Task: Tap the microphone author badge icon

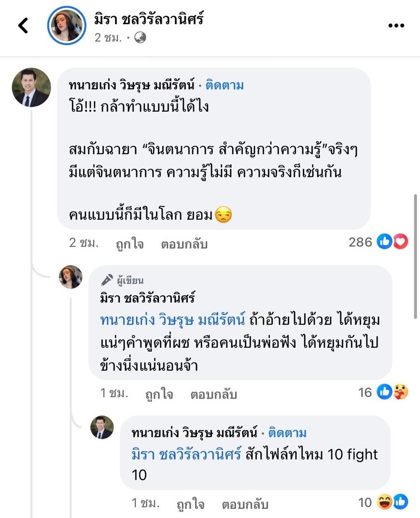Action: pyautogui.click(x=107, y=280)
